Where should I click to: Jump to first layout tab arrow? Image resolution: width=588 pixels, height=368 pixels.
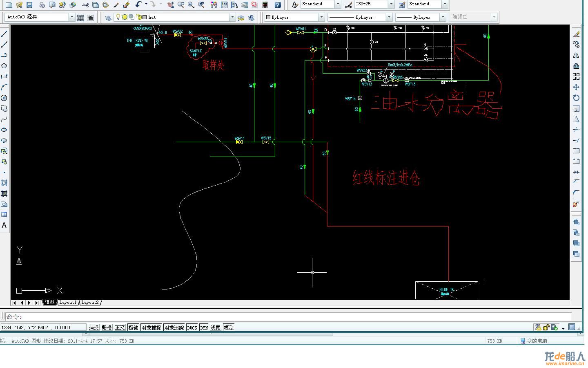pos(14,303)
